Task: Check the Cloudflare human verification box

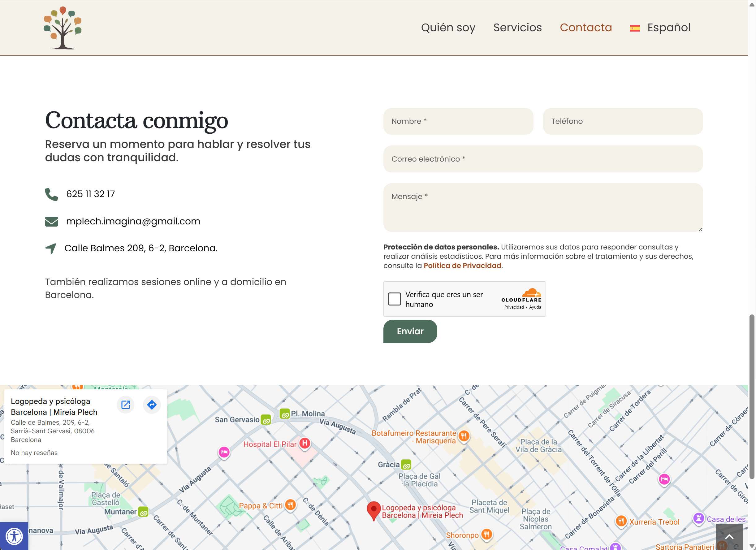Action: 394,299
